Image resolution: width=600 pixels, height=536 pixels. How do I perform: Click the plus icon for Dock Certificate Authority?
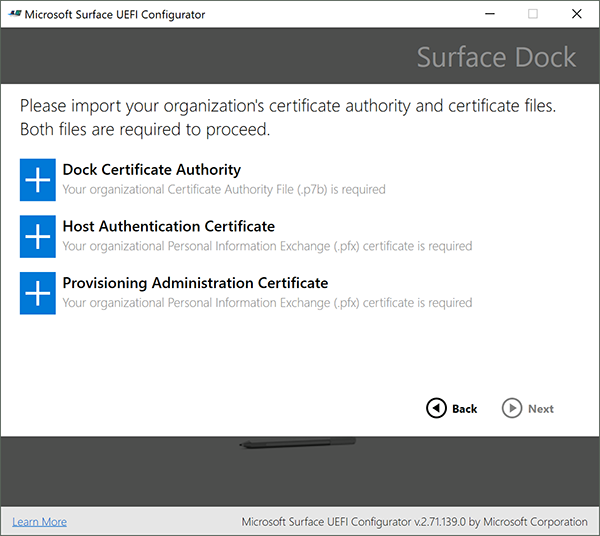(38, 179)
